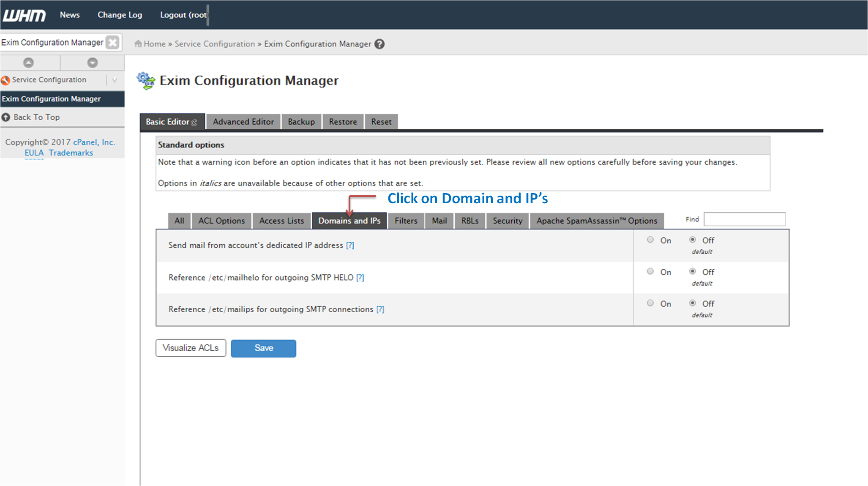
Task: Click the Save button
Action: tap(264, 348)
